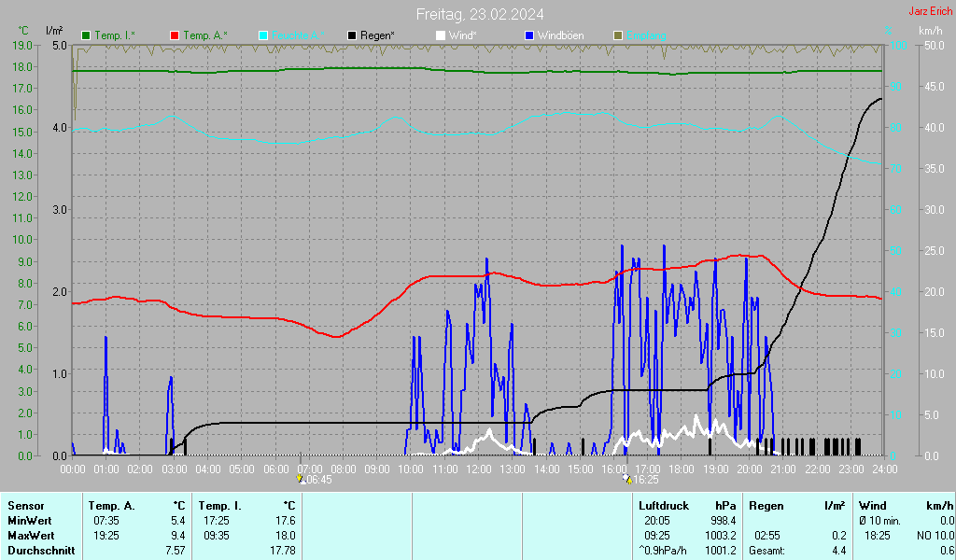Click the sunrise marker at 06:45

click(301, 479)
